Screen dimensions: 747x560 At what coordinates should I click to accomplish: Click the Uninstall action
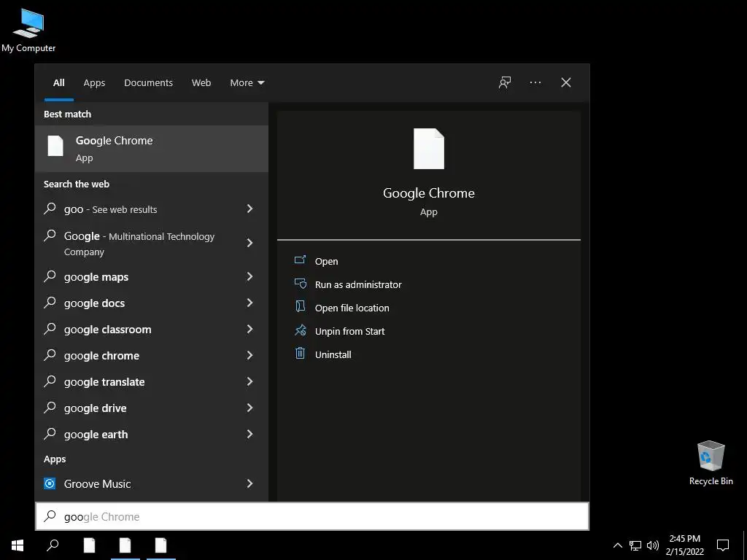tap(333, 355)
